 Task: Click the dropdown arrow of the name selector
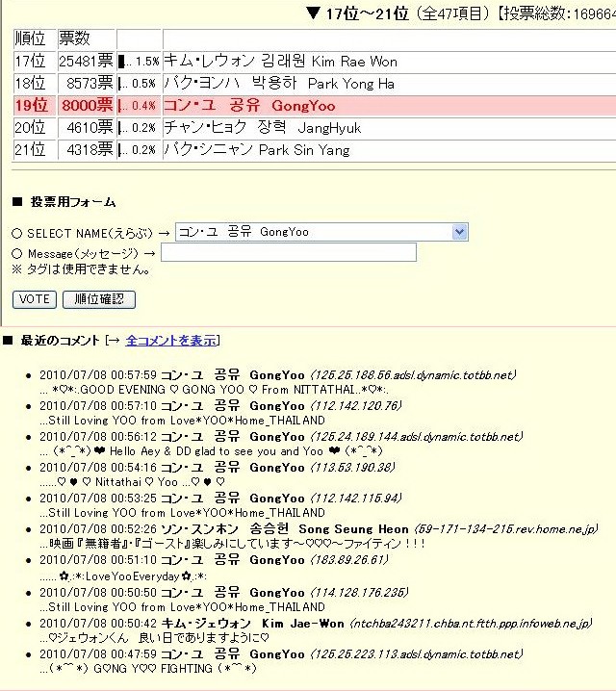[459, 232]
